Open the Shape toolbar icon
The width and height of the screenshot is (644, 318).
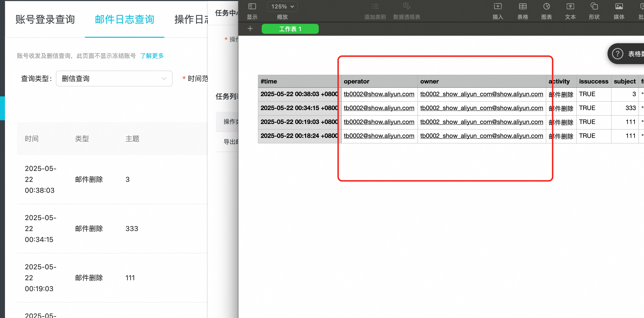click(x=594, y=6)
